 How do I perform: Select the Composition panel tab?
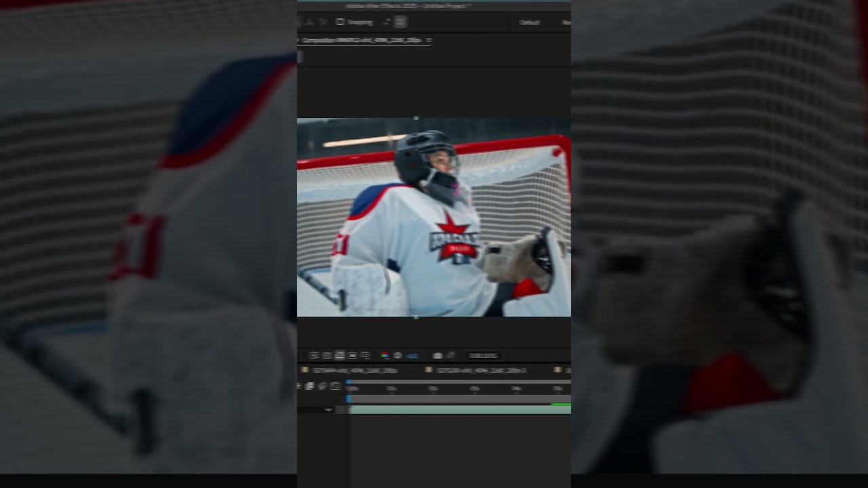[x=363, y=41]
